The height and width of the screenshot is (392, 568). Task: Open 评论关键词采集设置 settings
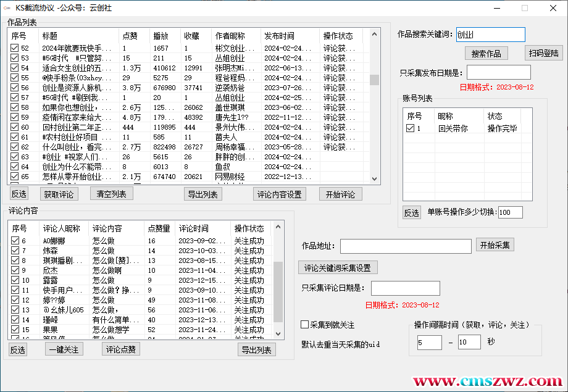click(x=338, y=268)
